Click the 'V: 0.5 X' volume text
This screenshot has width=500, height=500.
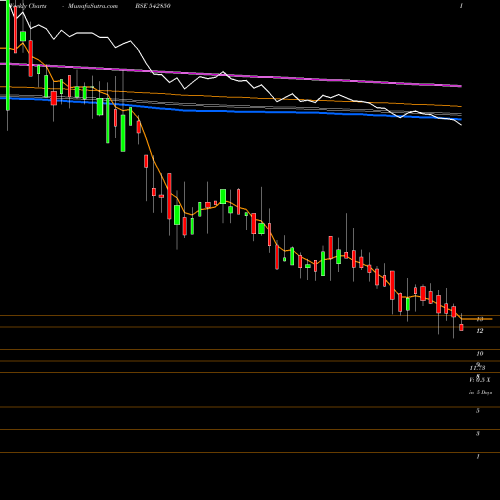pyautogui.click(x=480, y=380)
